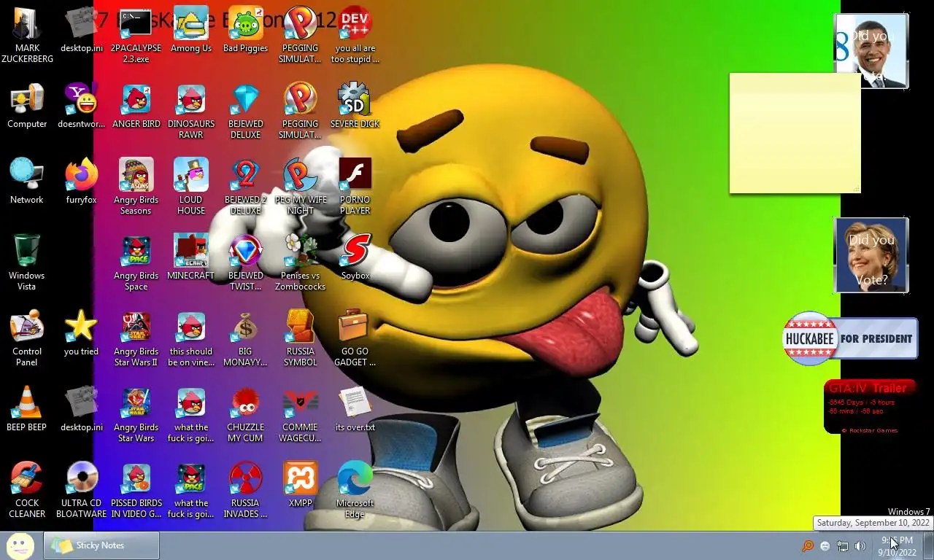The image size is (934, 560).
Task: Select the BEJEWED TWIST shortcut
Action: 245,262
